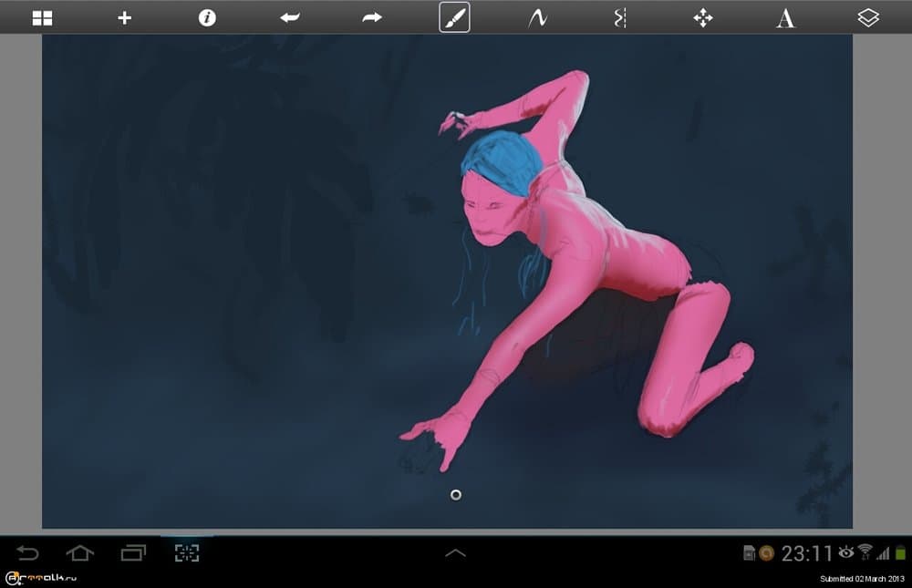This screenshot has width=912, height=588.
Task: Undo the last brush stroke
Action: click(x=289, y=16)
